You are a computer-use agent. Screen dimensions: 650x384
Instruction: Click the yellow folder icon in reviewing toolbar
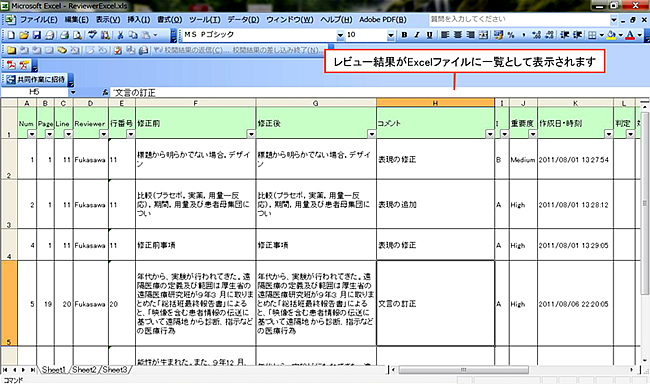click(x=11, y=50)
